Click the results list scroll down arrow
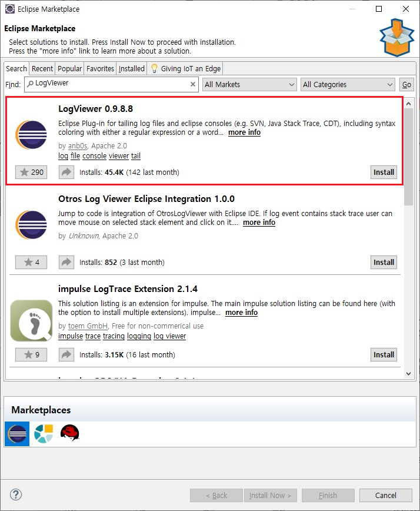This screenshot has width=420, height=511. 409,373
